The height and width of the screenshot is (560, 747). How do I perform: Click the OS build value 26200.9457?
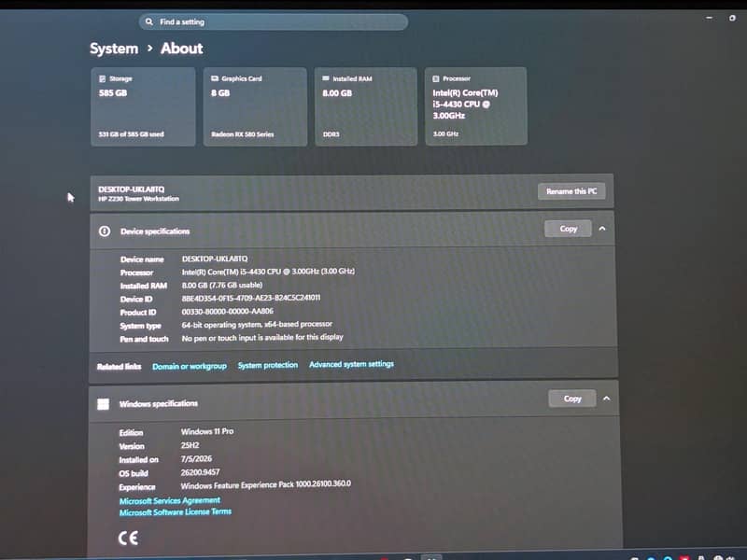click(200, 472)
